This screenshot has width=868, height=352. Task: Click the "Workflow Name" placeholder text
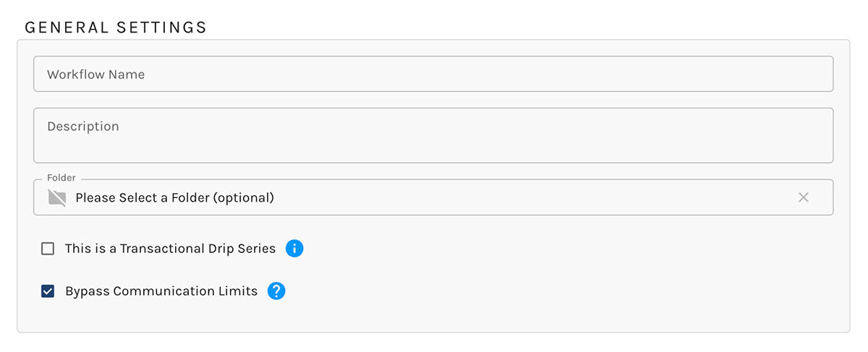95,74
